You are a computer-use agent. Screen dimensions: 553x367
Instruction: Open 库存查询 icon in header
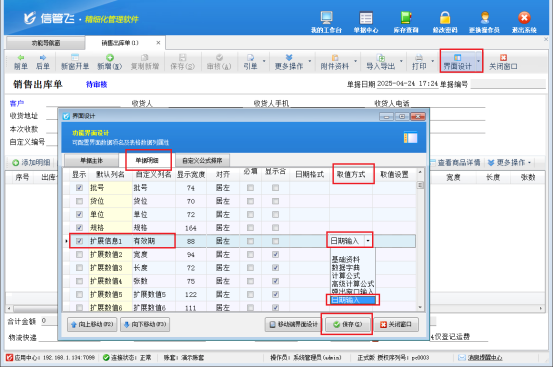tap(406, 18)
